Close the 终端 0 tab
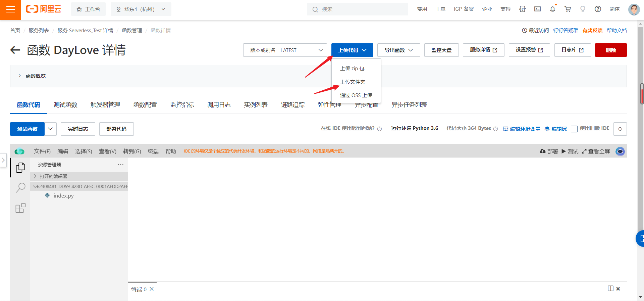Viewport: 644px width, 301px height. pyautogui.click(x=152, y=289)
